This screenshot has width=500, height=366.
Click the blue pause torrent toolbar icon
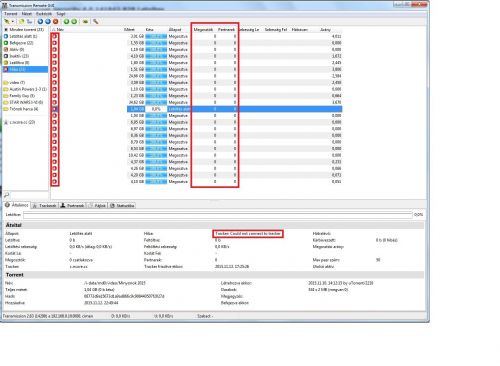point(48,22)
